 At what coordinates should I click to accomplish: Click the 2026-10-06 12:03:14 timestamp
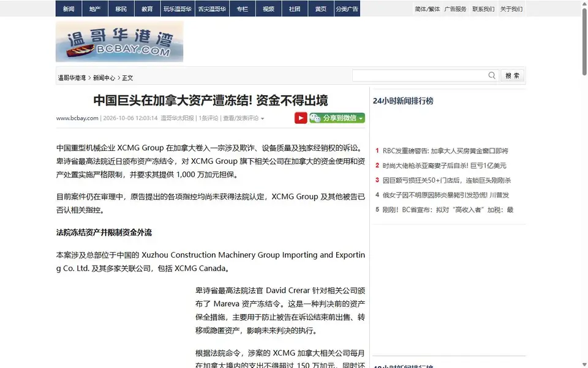coord(130,118)
